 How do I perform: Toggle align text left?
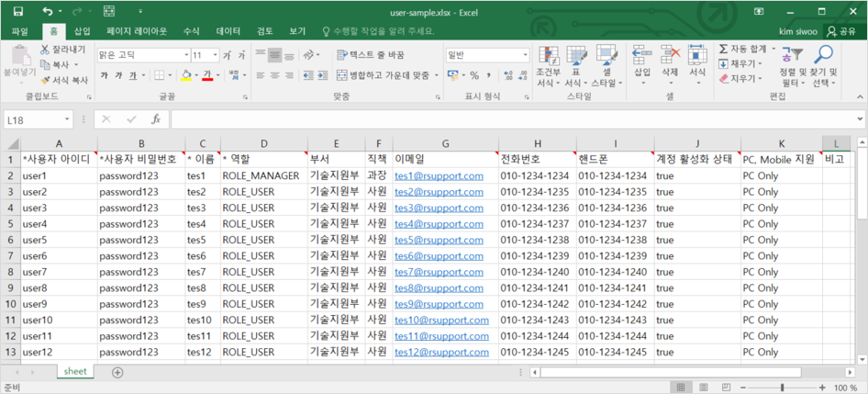coord(261,74)
